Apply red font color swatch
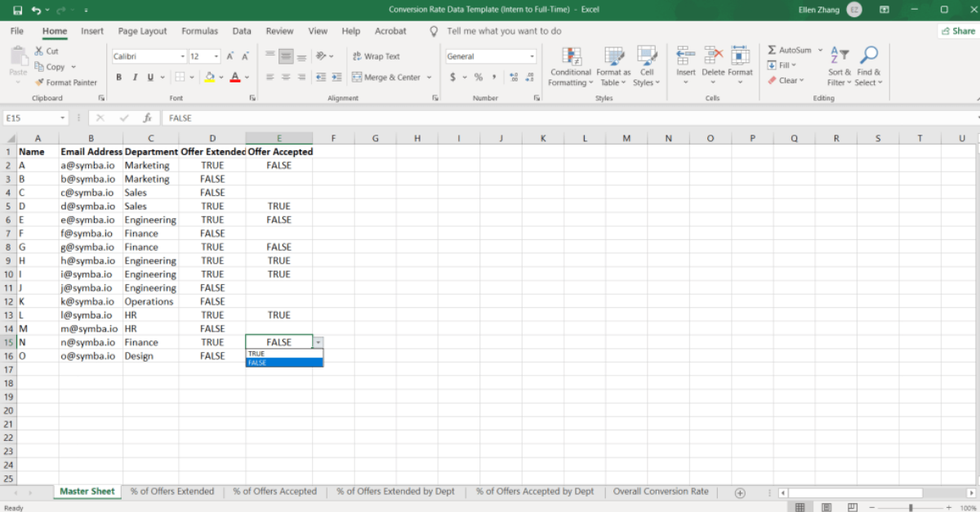980x512 pixels. click(x=235, y=78)
